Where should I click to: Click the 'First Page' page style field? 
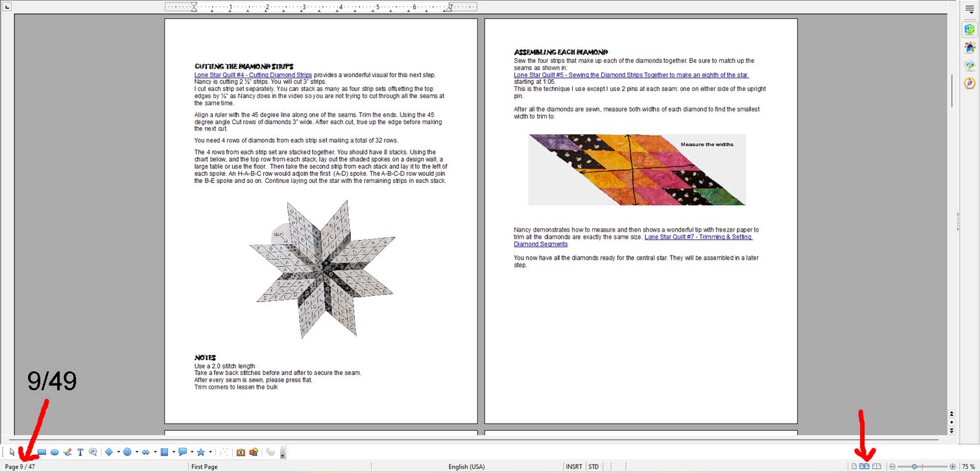coord(204,467)
